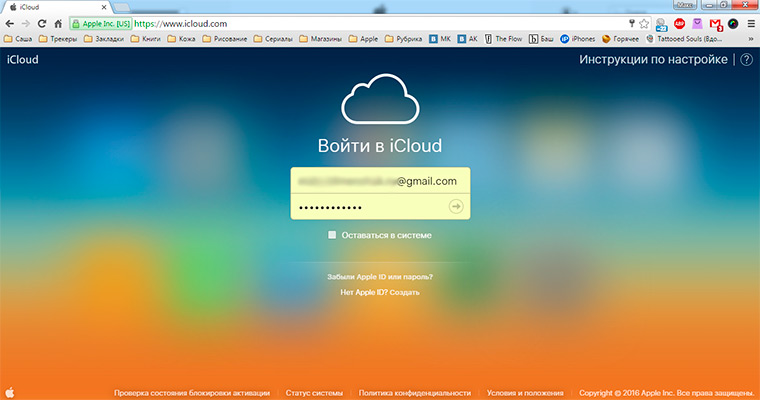The image size is (760, 400).
Task: Click the saved password key icon
Action: [x=632, y=23]
